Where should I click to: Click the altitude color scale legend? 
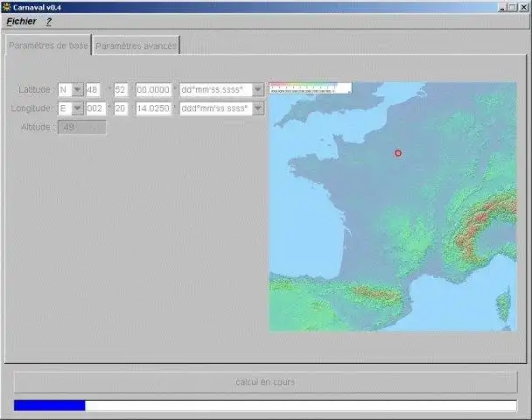(x=311, y=87)
